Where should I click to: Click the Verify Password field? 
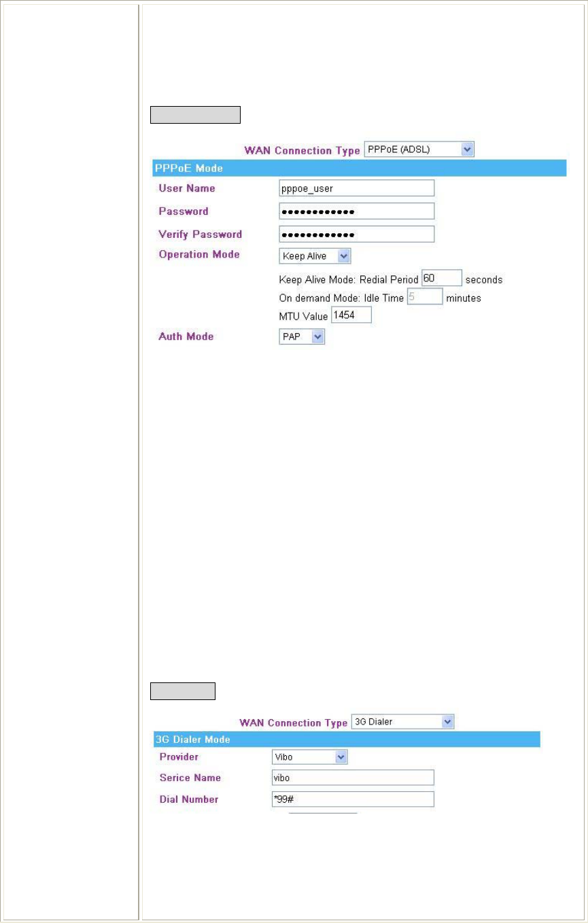(x=356, y=234)
